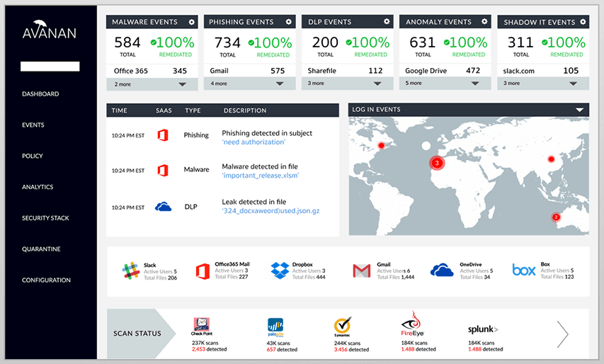Open Phishing Events settings gear
This screenshot has width=604, height=364.
point(288,22)
